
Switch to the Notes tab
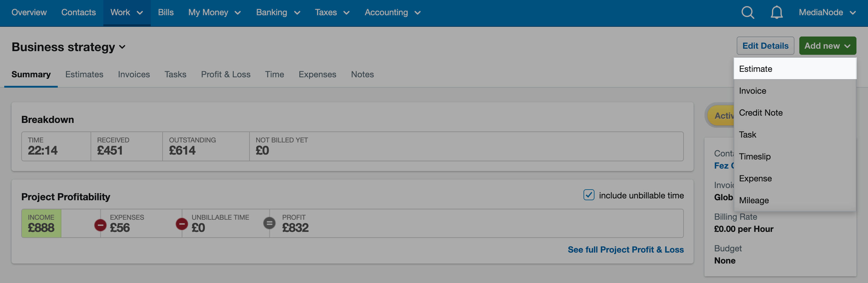click(x=362, y=74)
